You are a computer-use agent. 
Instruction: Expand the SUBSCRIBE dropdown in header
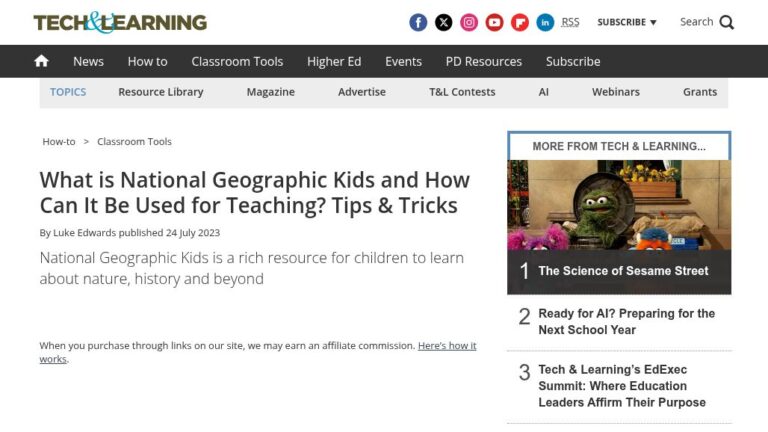tap(626, 23)
